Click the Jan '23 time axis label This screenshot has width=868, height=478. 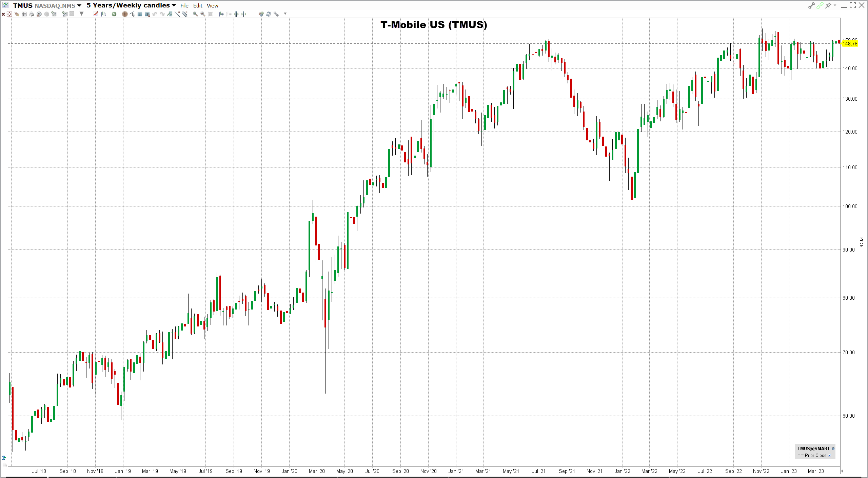pos(789,471)
